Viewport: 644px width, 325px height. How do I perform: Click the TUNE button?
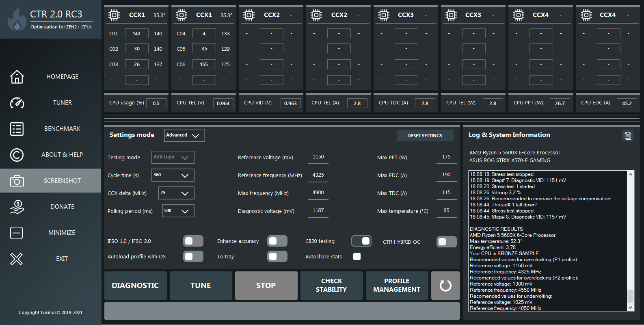point(201,286)
